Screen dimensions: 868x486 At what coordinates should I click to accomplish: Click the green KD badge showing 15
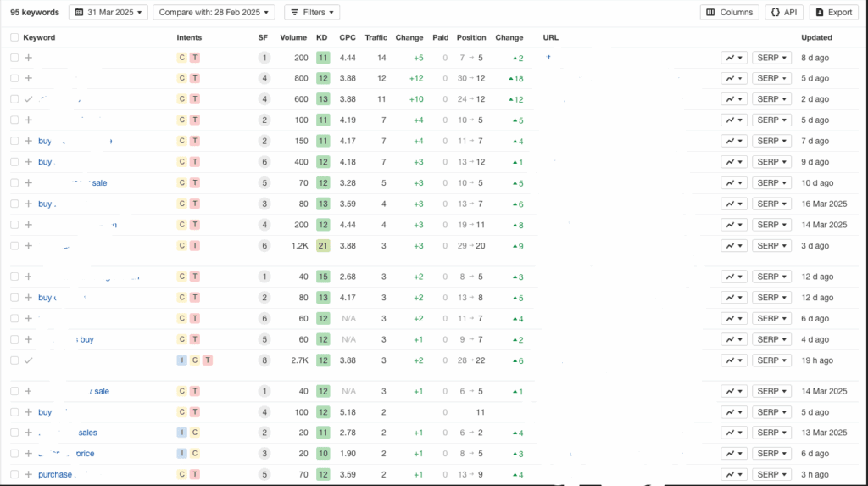323,277
